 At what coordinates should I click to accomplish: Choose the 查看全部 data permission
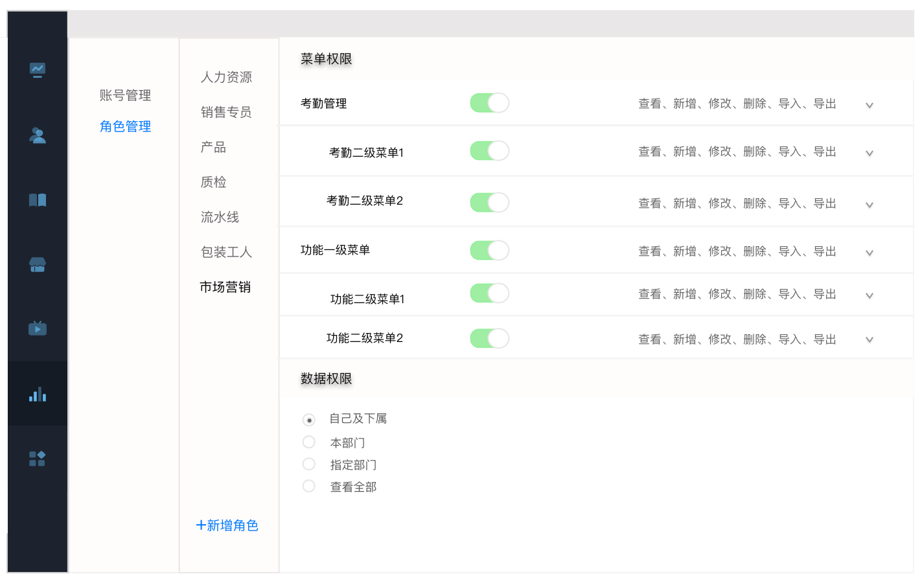309,486
